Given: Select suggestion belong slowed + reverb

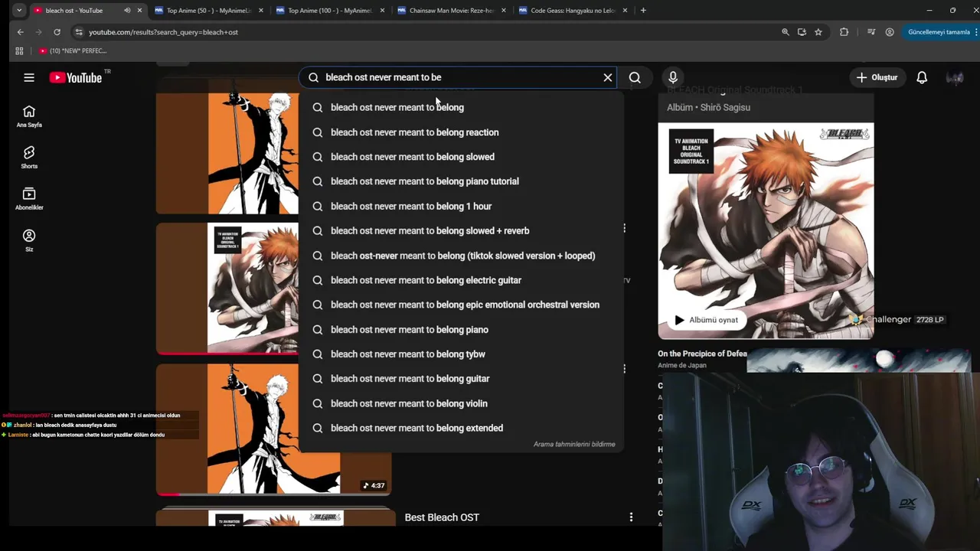Looking at the screenshot, I should (x=462, y=230).
